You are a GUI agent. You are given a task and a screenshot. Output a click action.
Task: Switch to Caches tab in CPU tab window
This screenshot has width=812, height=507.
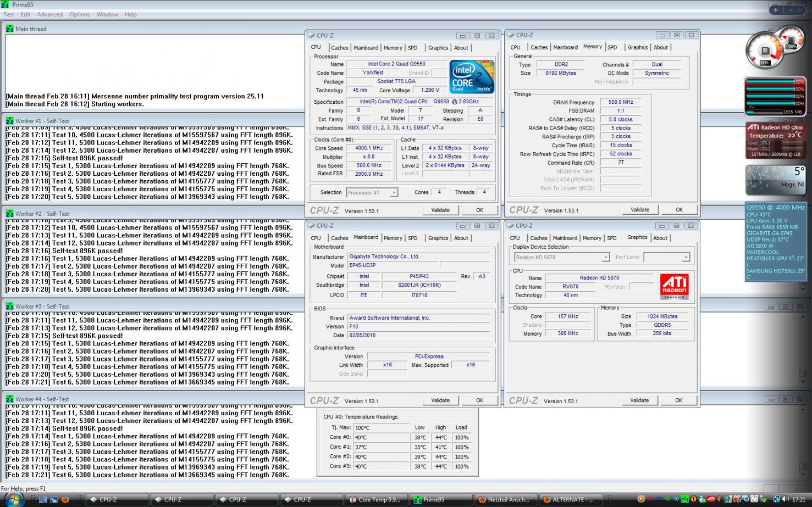[339, 48]
